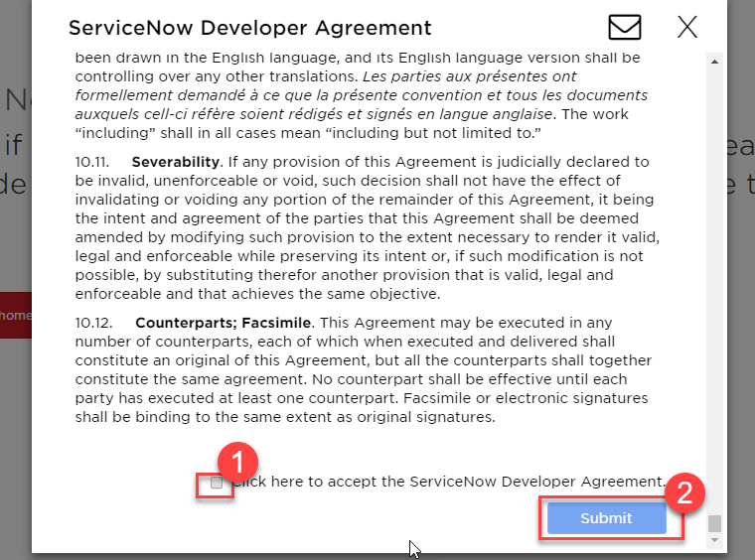Image resolution: width=755 pixels, height=560 pixels.
Task: Check the accept Developer Agreement checkbox
Action: click(x=217, y=483)
